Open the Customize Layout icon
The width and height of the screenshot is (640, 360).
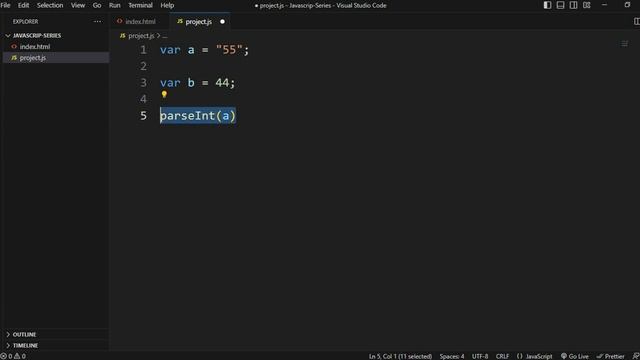(587, 5)
